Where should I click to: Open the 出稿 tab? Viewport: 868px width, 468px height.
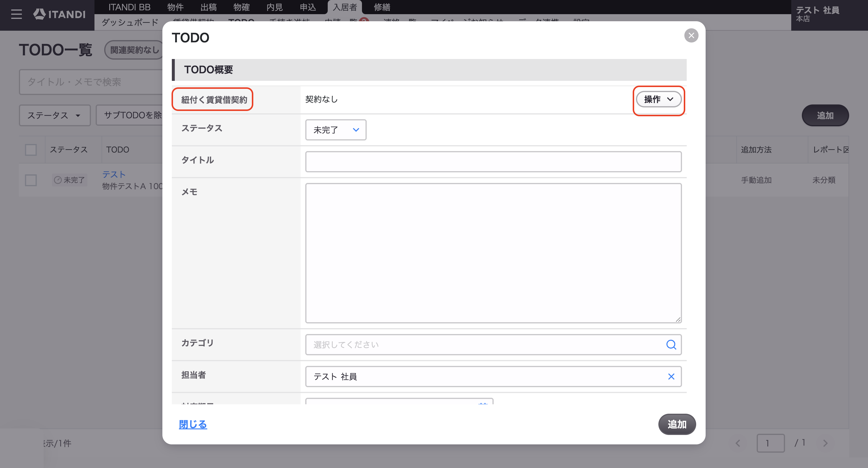click(x=208, y=7)
